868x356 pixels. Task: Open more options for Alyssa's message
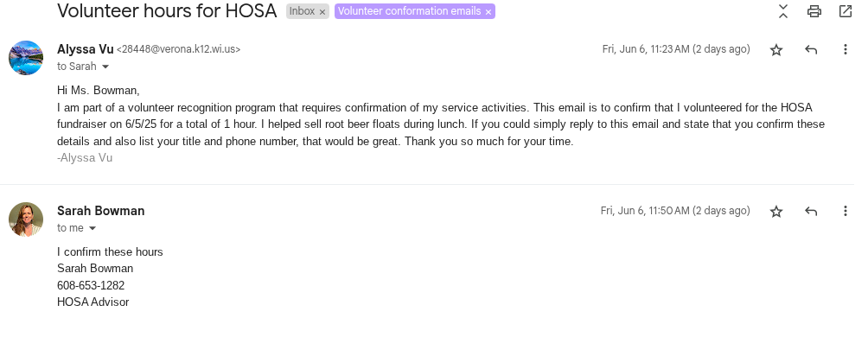point(845,50)
